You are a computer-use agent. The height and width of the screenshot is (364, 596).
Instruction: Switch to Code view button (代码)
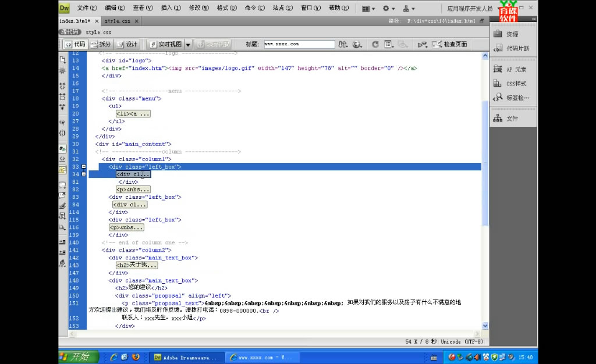coord(75,44)
